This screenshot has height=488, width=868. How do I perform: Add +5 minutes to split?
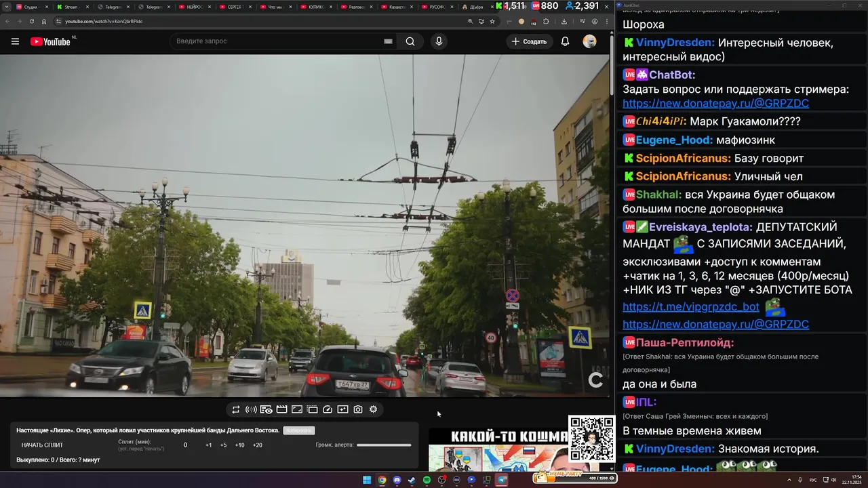[223, 445]
